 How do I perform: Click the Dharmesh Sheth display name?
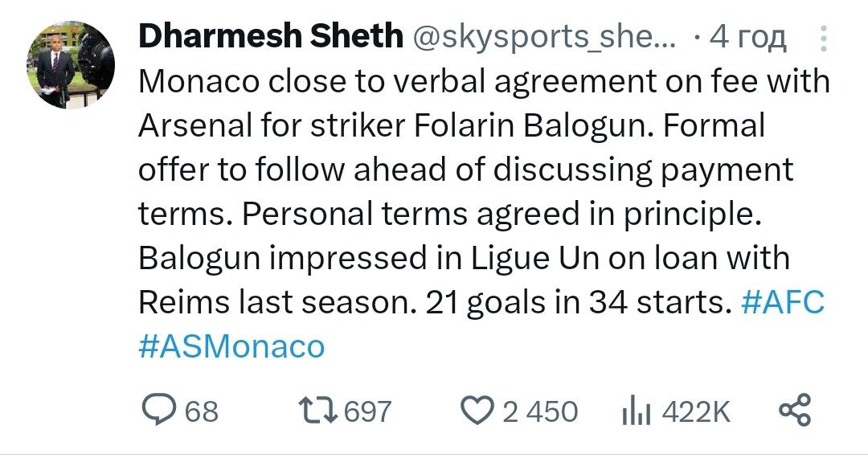coord(270,37)
